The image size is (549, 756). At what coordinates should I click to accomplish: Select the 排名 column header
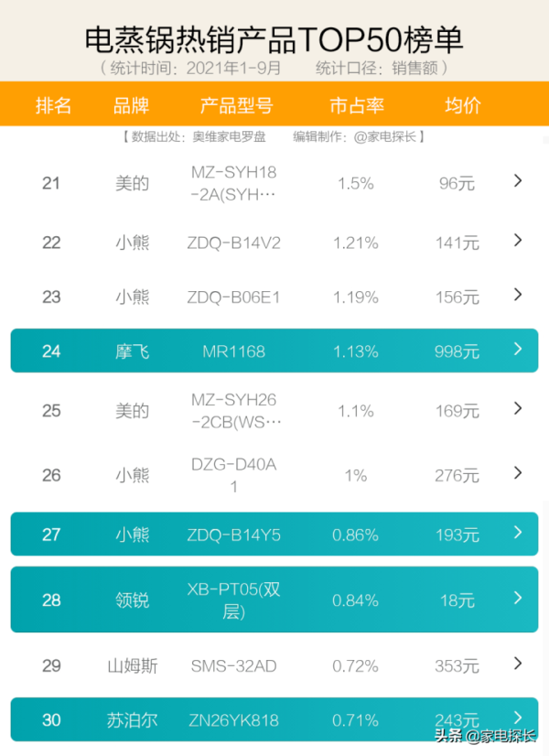click(x=53, y=105)
